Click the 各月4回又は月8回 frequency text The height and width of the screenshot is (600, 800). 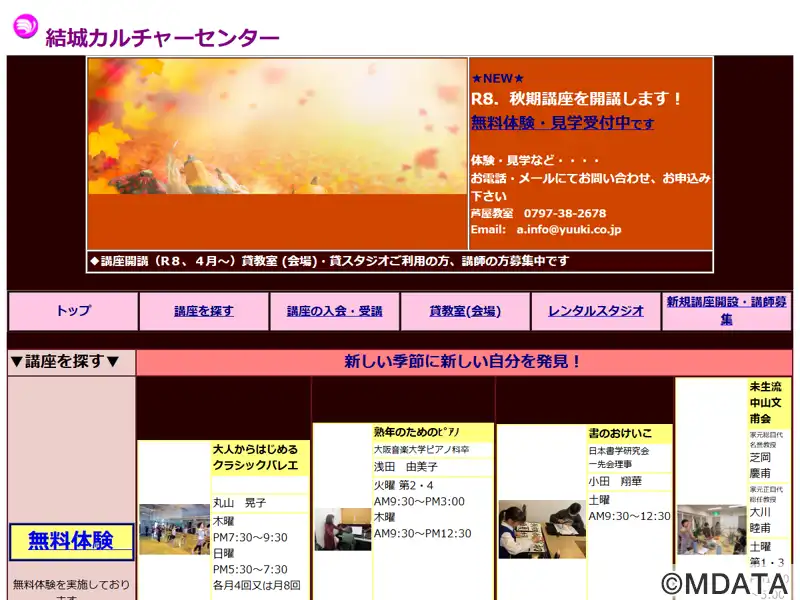click(x=257, y=585)
